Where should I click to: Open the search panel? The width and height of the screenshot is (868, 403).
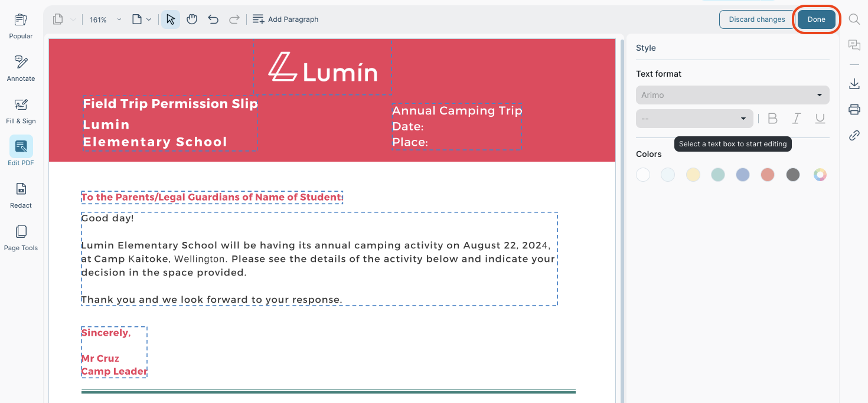tap(854, 19)
